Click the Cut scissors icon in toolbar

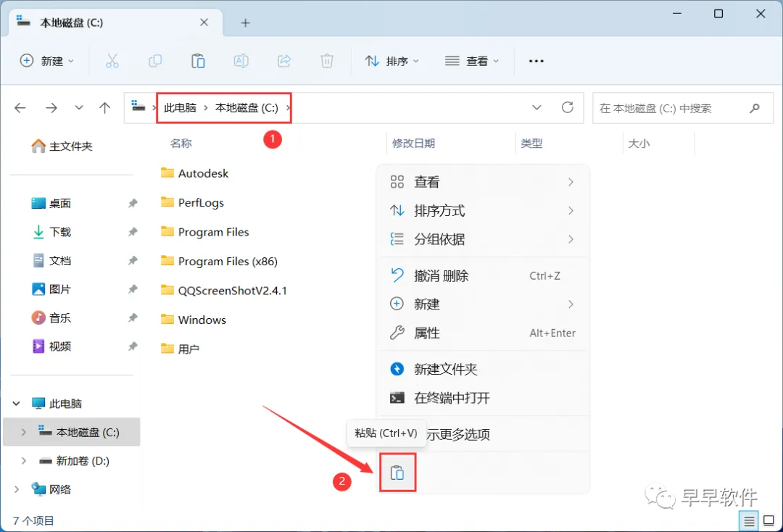tap(112, 62)
